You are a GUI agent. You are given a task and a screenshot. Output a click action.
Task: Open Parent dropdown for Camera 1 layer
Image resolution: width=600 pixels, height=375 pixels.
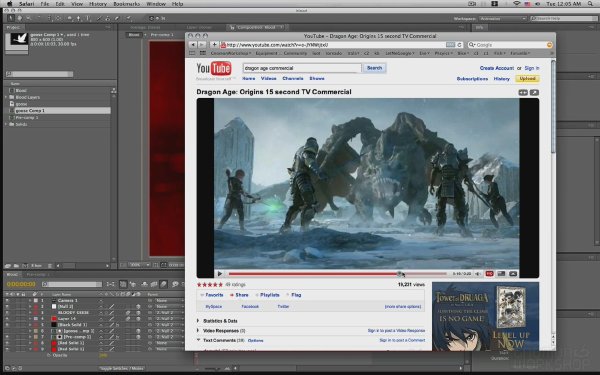(169, 300)
